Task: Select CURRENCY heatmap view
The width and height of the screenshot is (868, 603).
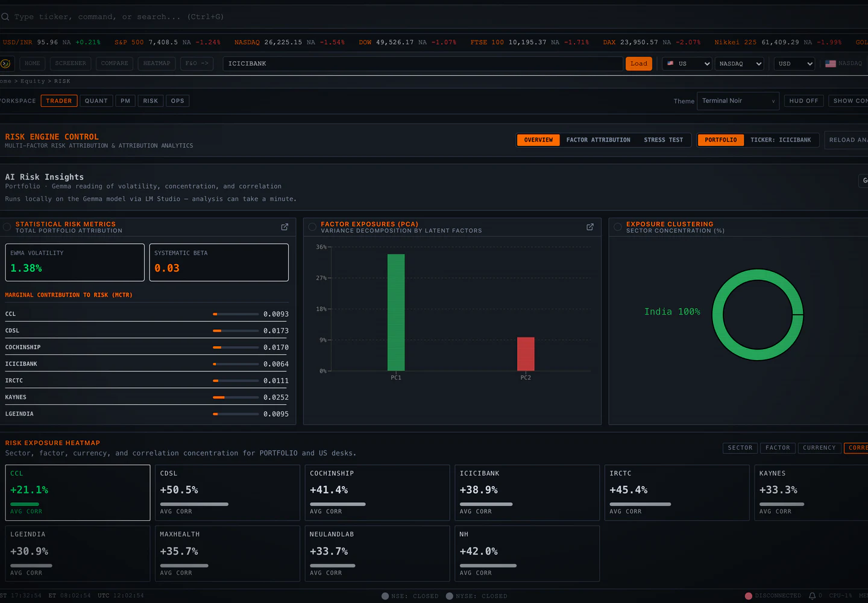Action: 819,448
